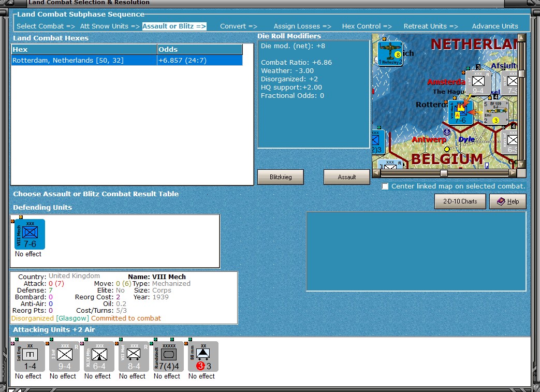Click the Odds column header
The height and width of the screenshot is (392, 540).
(x=200, y=49)
